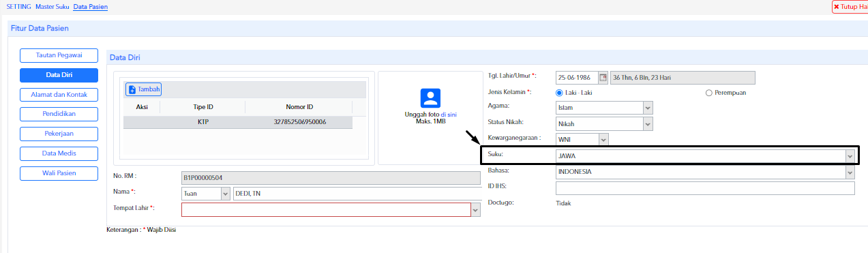
Task: Click the No. RM field B1P00000504
Action: click(x=331, y=177)
